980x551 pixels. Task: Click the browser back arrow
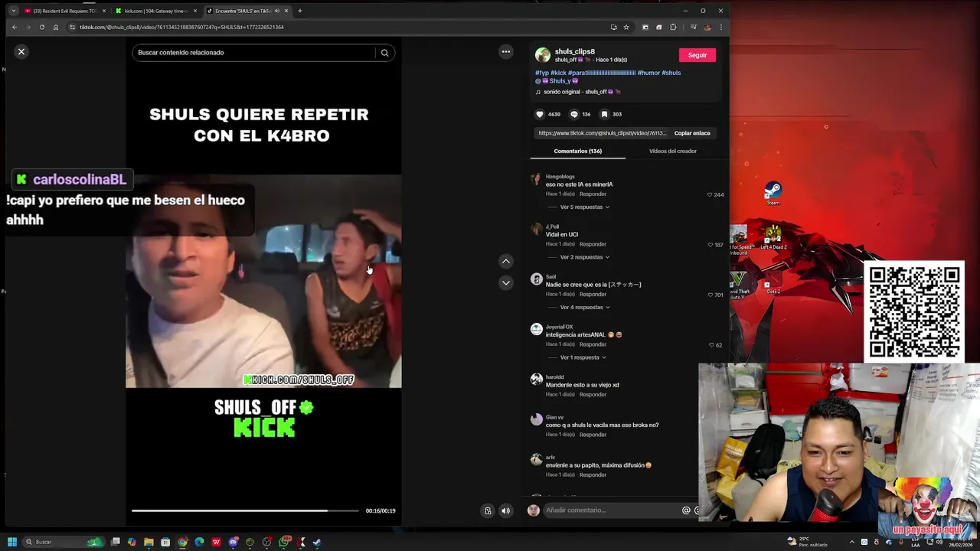[14, 27]
